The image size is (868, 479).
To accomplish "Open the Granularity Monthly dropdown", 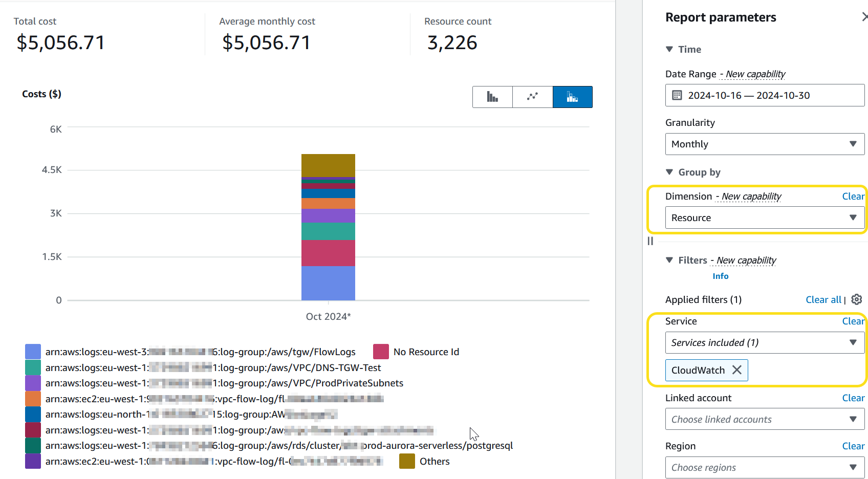I will tap(764, 144).
